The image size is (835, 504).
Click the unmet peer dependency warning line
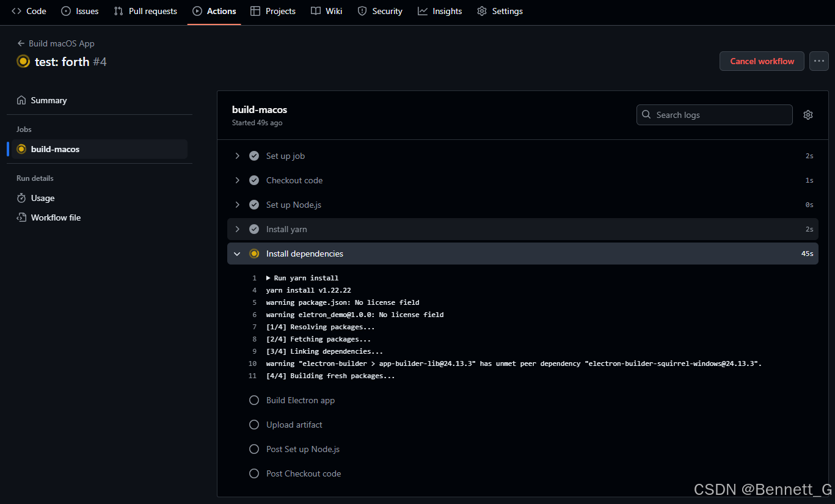(514, 363)
